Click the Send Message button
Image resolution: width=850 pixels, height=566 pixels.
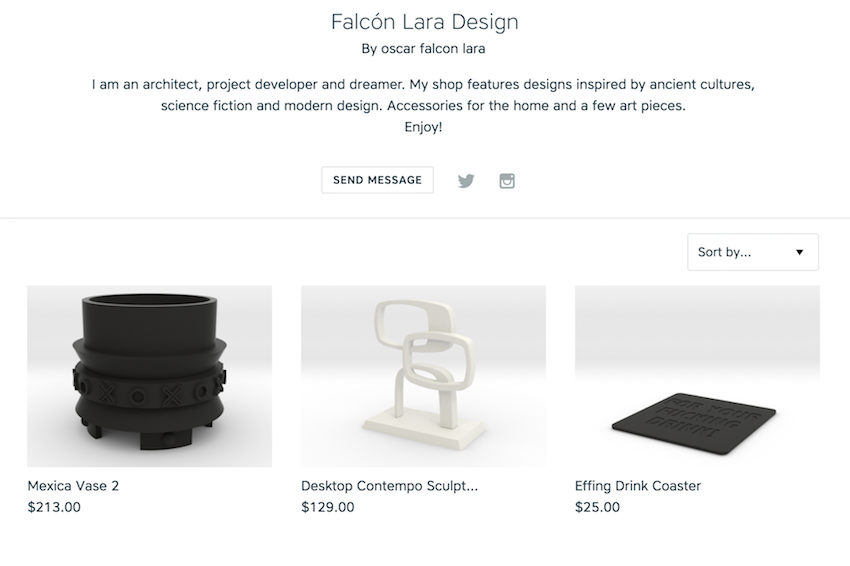tap(377, 180)
